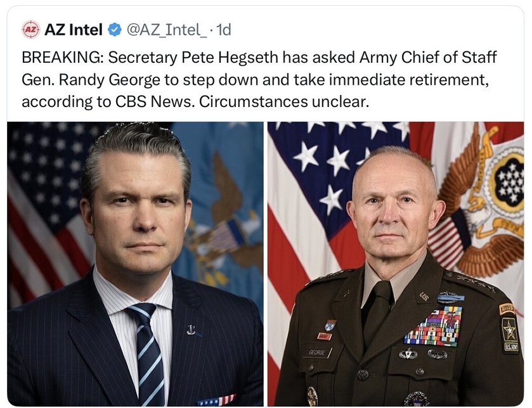Click the GEORGE name tape on uniform
The height and width of the screenshot is (408, 532).
click(317, 353)
